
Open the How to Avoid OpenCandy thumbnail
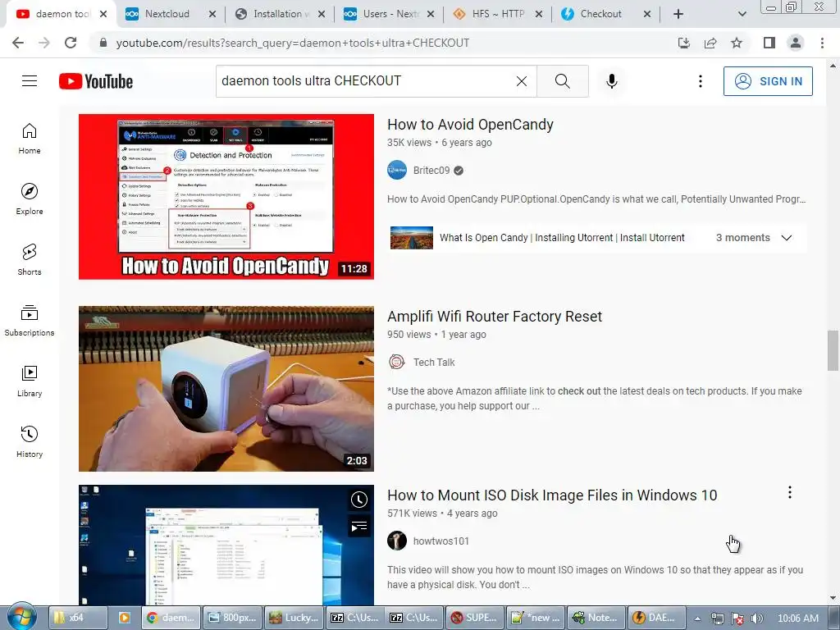pos(226,197)
